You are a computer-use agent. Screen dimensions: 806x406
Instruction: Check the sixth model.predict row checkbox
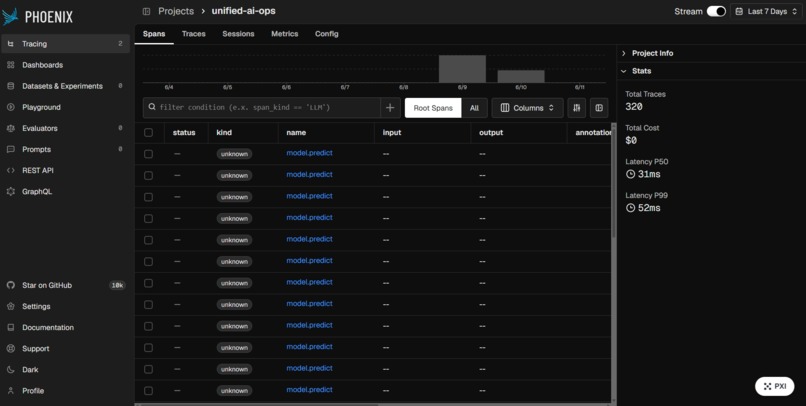(149, 262)
